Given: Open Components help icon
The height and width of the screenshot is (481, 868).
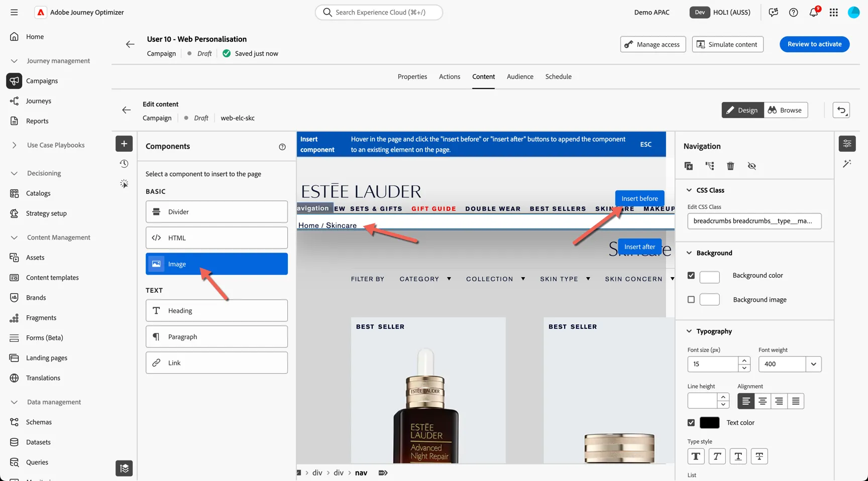Looking at the screenshot, I should pos(282,147).
